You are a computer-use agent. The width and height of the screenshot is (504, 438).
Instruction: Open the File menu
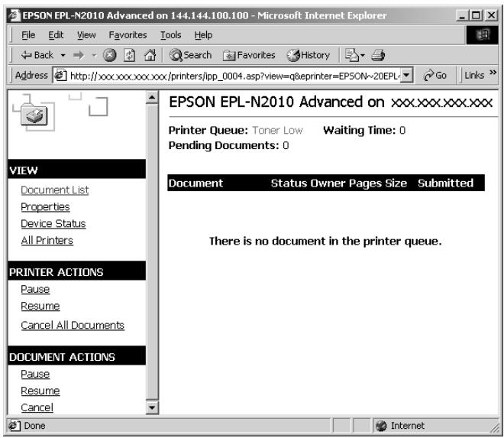(28, 34)
